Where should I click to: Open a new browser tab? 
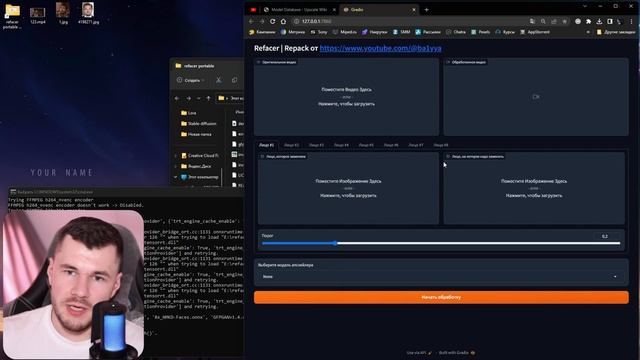[427, 9]
